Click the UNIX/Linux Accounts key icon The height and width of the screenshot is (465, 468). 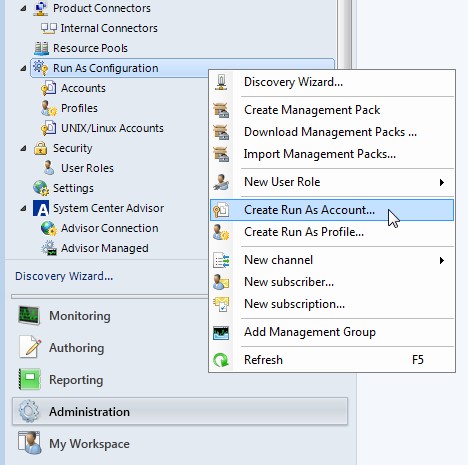pos(48,128)
